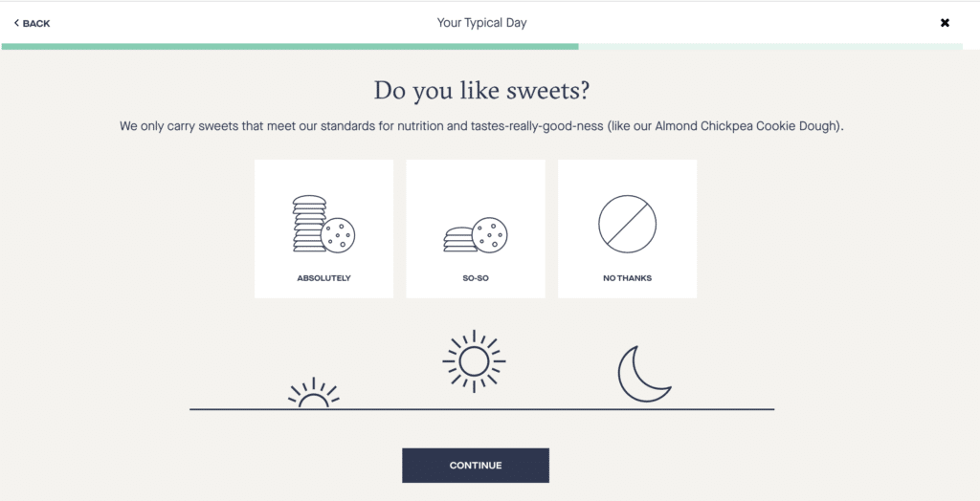This screenshot has width=980, height=501.
Task: Click the crescent moon icon
Action: pyautogui.click(x=644, y=374)
